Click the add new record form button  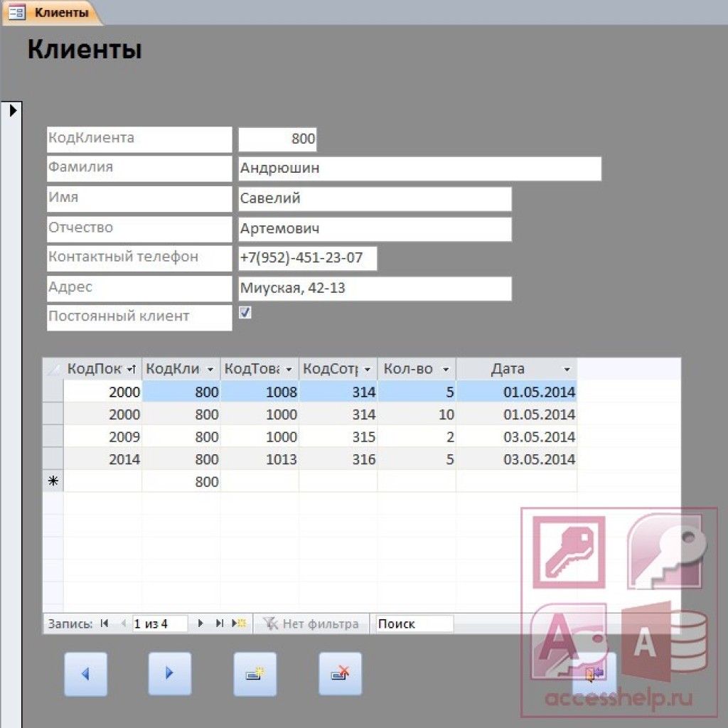click(x=255, y=673)
